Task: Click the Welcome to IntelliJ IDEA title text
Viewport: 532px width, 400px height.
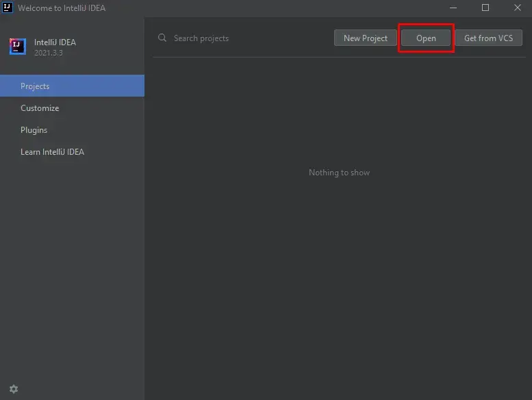Action: 62,8
